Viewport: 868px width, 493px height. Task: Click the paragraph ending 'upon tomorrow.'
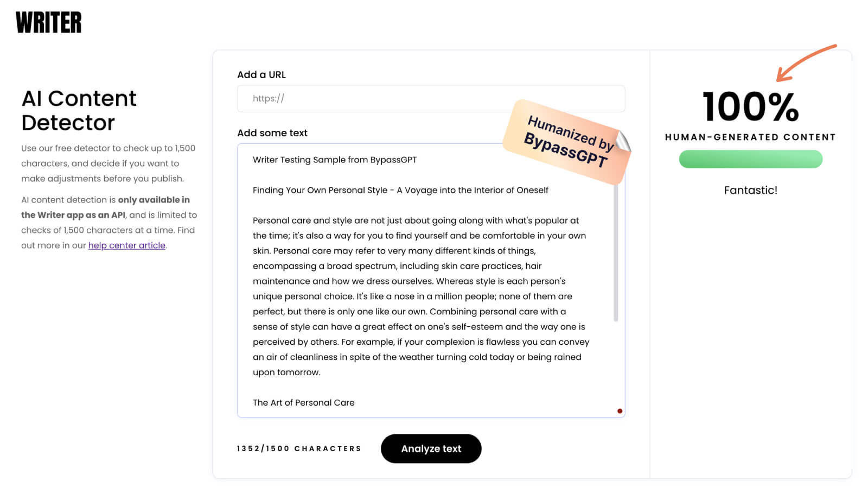[x=420, y=296]
